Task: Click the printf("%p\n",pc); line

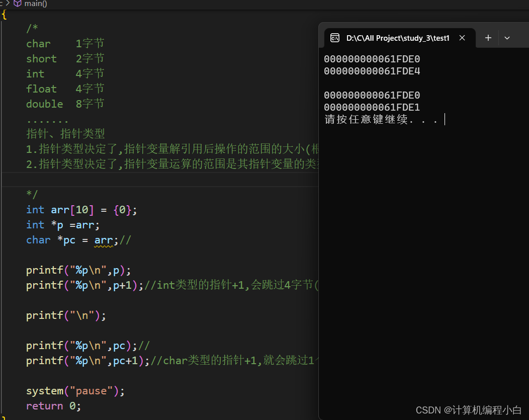Action: [x=87, y=346]
